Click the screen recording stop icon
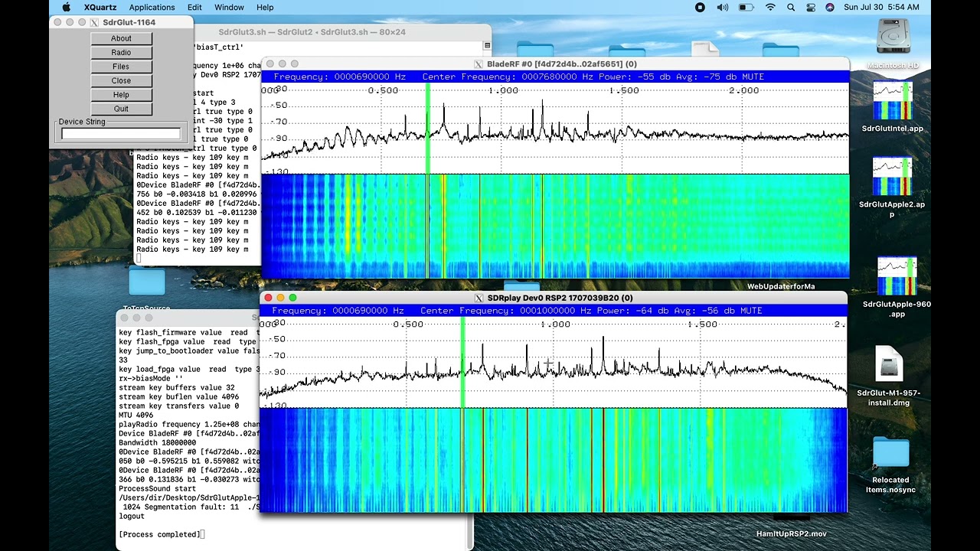This screenshot has height=551, width=980. (x=700, y=7)
